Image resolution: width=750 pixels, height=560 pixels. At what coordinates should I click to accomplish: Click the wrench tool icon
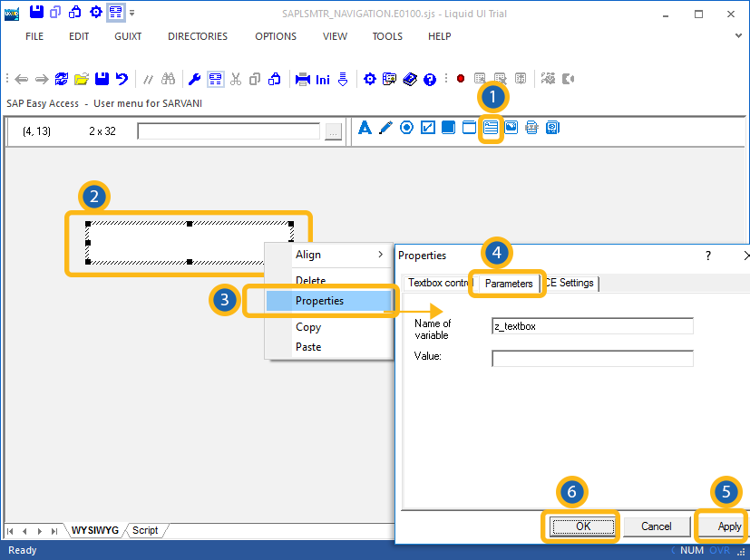[194, 79]
